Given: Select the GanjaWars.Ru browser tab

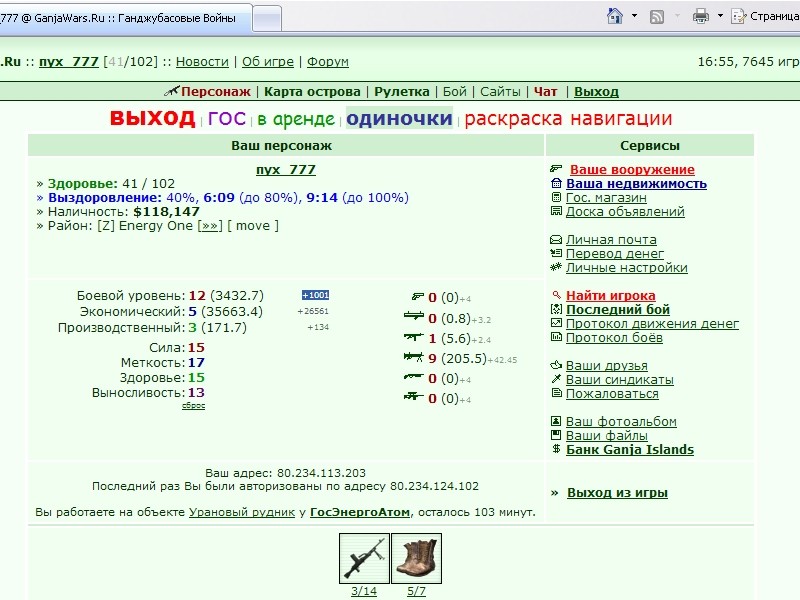Looking at the screenshot, I should coord(125,18).
